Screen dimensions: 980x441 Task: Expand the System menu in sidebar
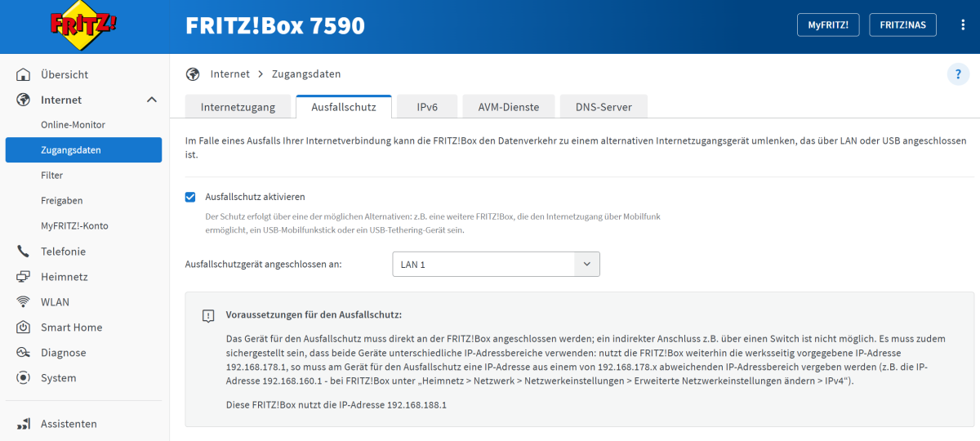coord(58,378)
